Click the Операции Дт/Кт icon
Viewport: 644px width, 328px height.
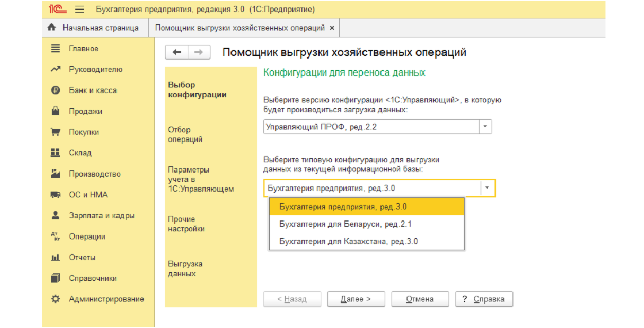pos(55,237)
